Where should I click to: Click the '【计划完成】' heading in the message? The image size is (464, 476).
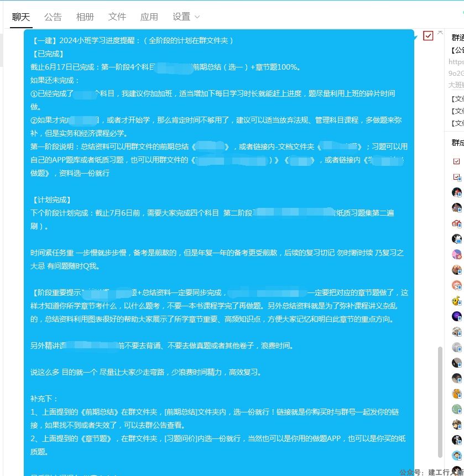coord(51,200)
